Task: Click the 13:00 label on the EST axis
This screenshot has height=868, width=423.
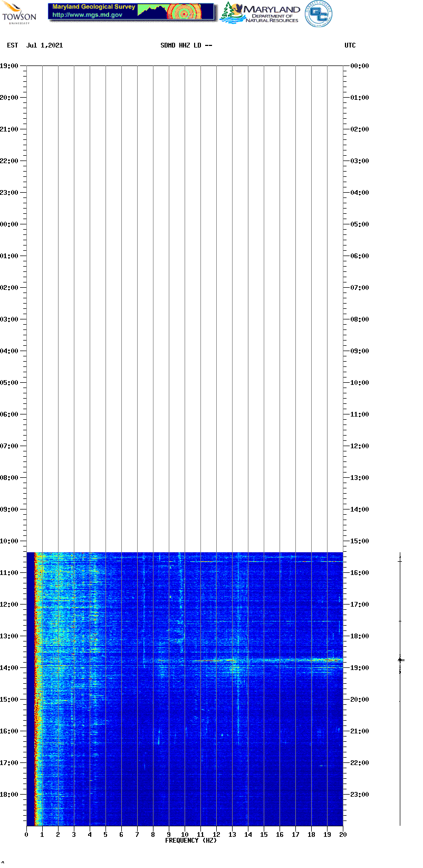Action: [x=9, y=636]
